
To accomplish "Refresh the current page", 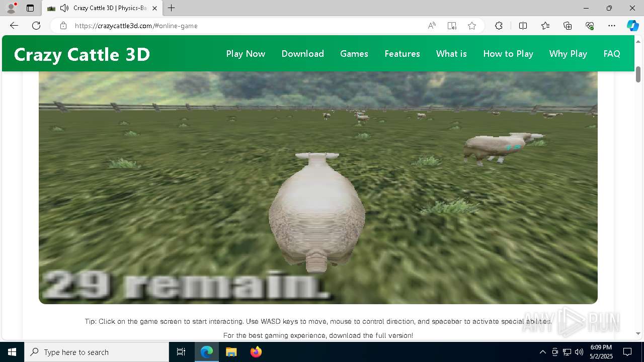I will (36, 26).
